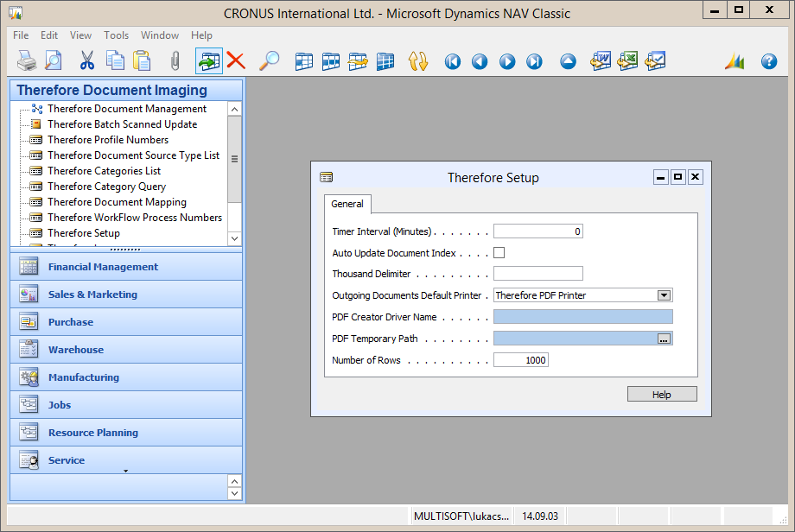The image size is (795, 532).
Task: Open Financial Management module
Action: (126, 267)
